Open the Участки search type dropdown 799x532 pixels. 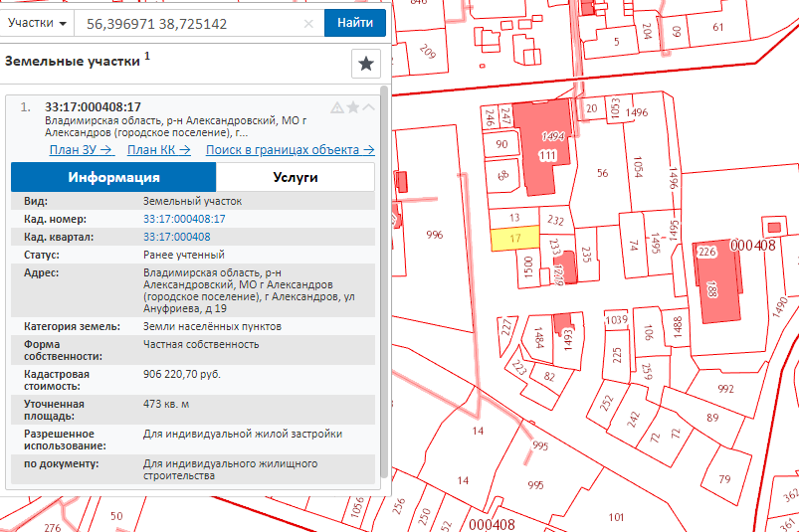click(x=37, y=22)
